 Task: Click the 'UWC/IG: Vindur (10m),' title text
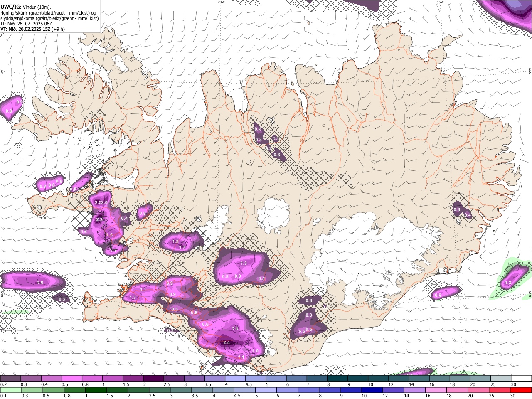click(x=26, y=7)
